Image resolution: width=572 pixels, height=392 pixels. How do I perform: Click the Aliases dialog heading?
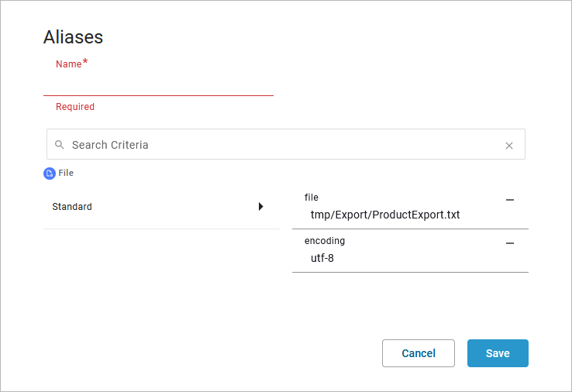73,37
